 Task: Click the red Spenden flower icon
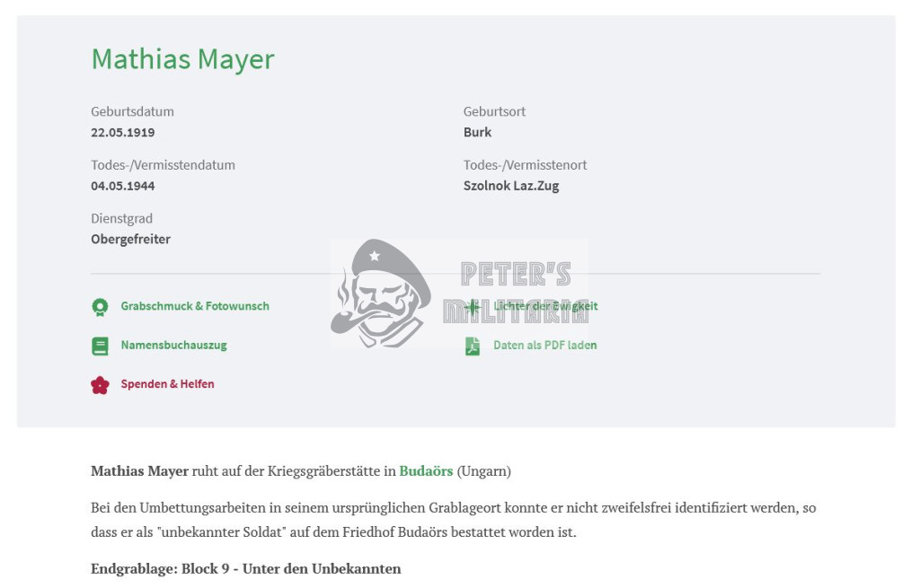[101, 385]
